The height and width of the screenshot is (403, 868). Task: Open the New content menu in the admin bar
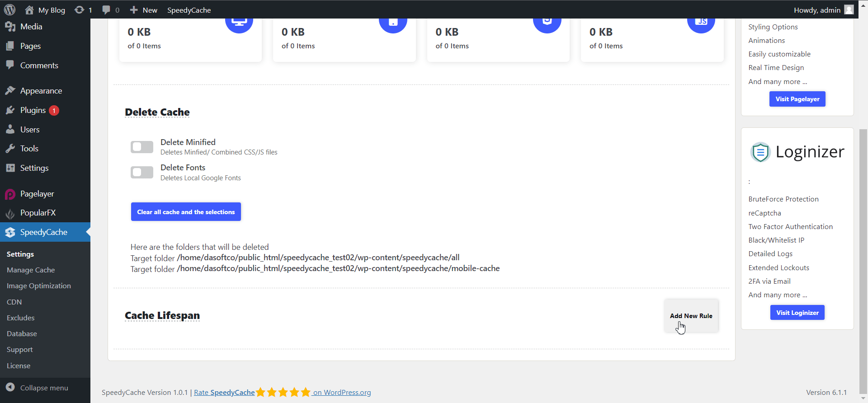click(144, 10)
